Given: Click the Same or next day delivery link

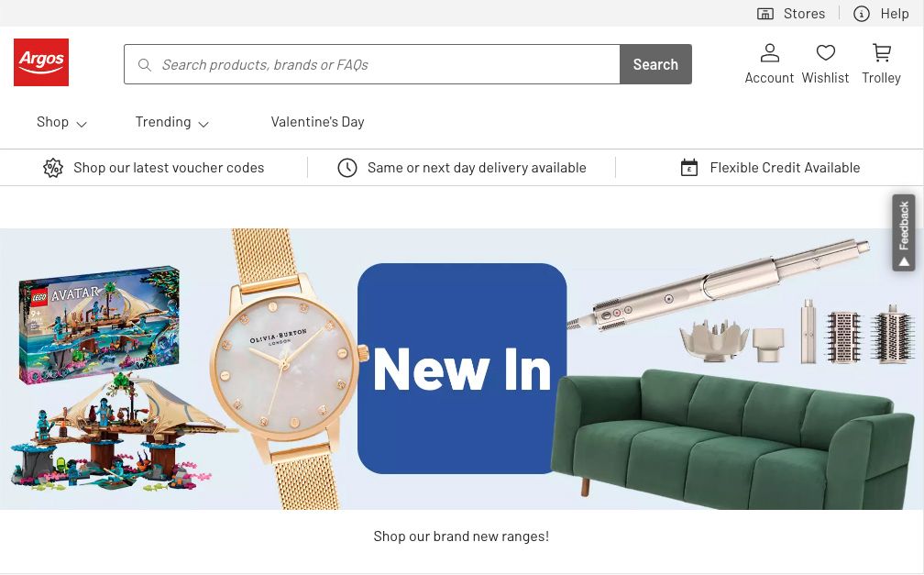Looking at the screenshot, I should [477, 168].
